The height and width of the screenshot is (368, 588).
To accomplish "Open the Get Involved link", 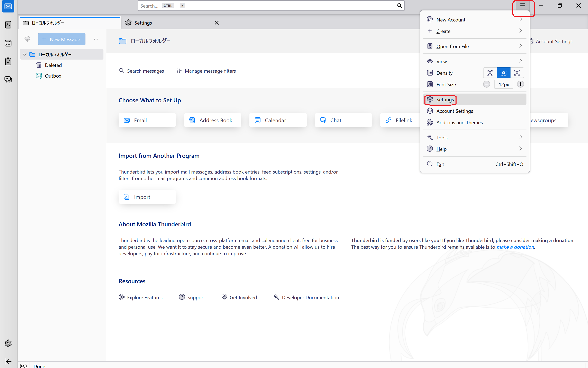I will click(243, 297).
